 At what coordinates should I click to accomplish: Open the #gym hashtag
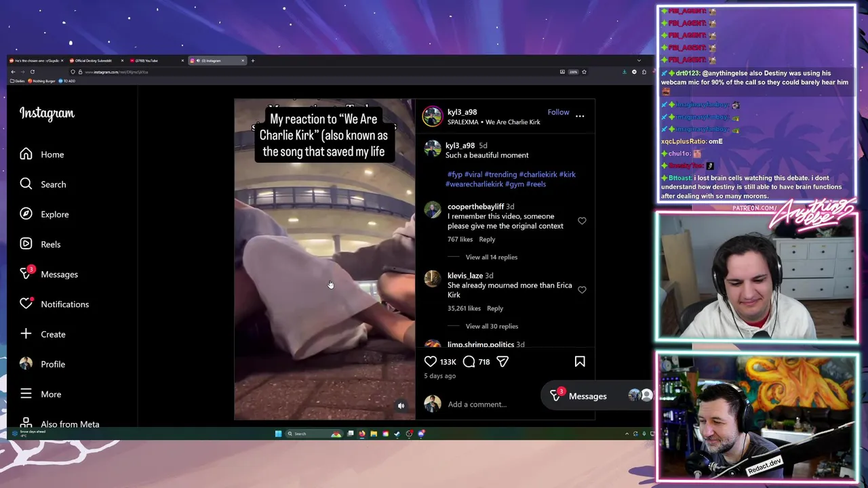[x=515, y=184]
